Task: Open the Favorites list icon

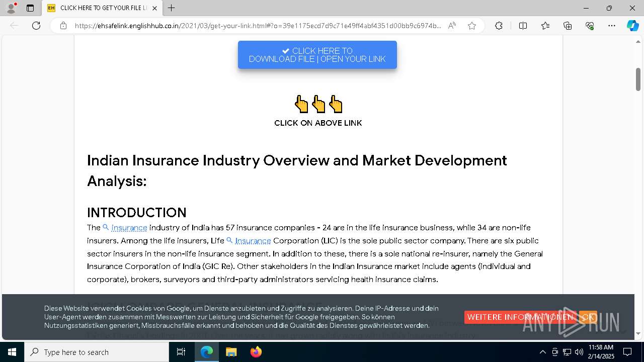Action: pyautogui.click(x=545, y=26)
